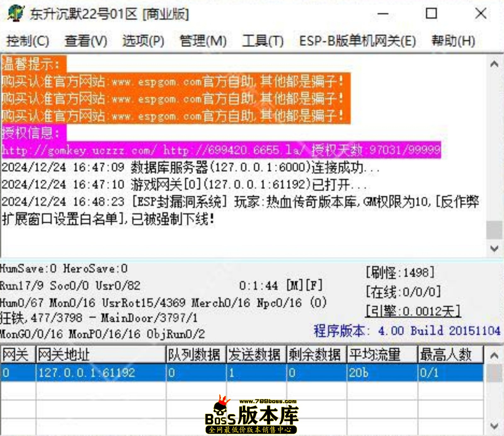The image size is (504, 436).
Task: Open the 管理(M) menu
Action: click(x=203, y=41)
